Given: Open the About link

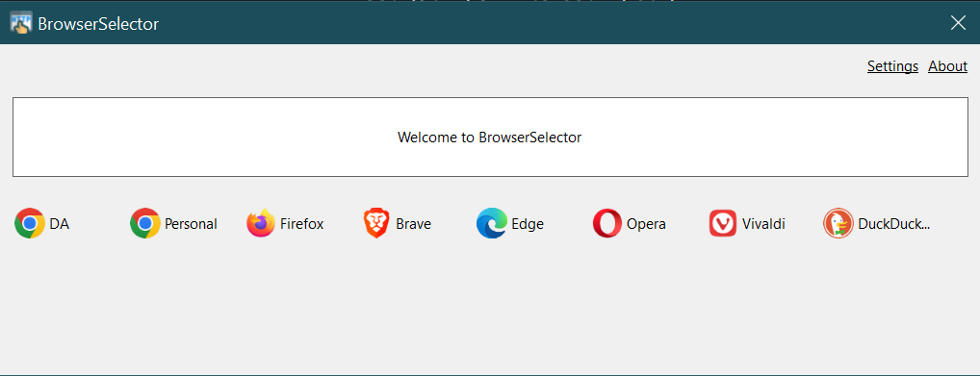Looking at the screenshot, I should click(947, 66).
